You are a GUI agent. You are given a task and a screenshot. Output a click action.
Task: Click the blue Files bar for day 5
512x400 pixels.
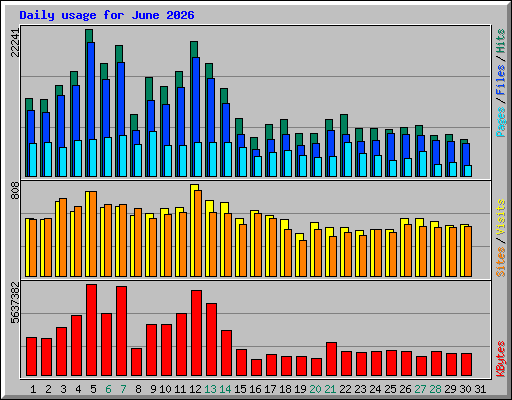click(91, 90)
